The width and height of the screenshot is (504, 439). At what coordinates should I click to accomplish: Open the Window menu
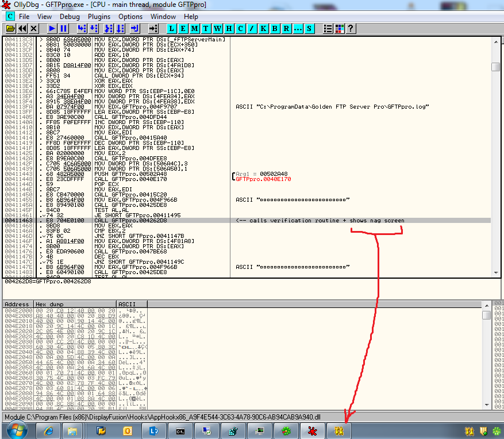[x=163, y=17]
